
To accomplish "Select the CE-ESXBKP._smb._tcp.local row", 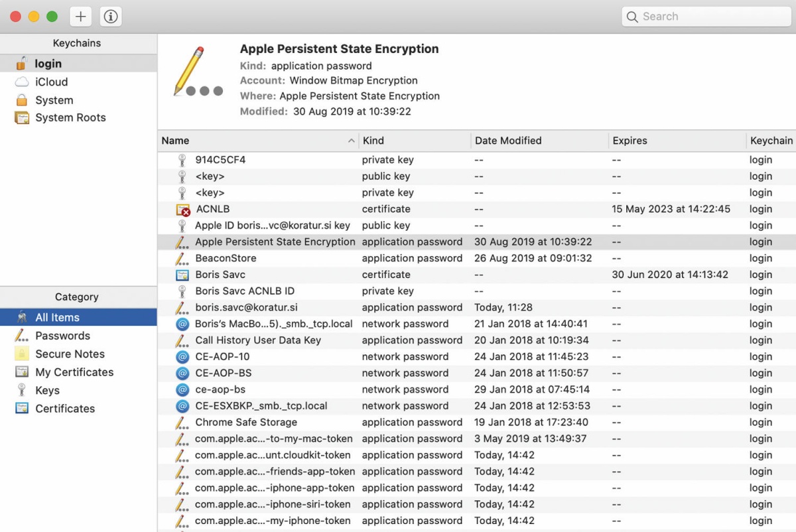I will (x=477, y=406).
